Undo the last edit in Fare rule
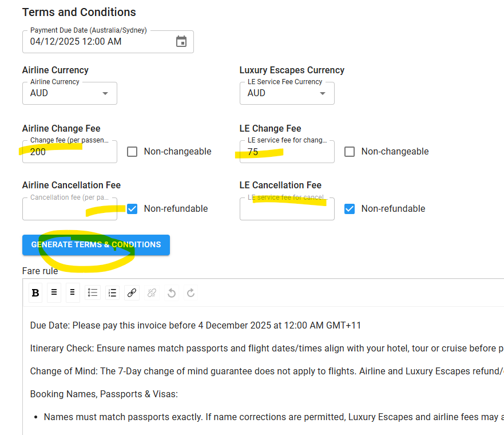Viewport: 504px width, 435px height. [x=171, y=293]
